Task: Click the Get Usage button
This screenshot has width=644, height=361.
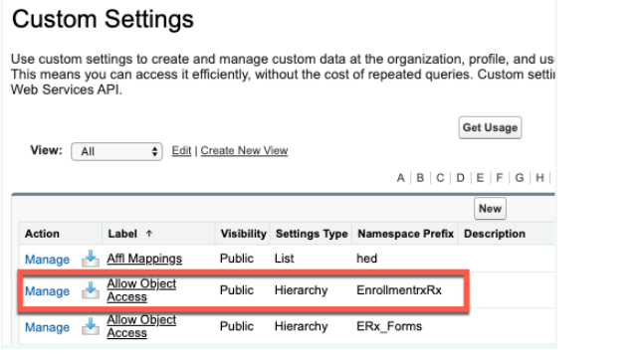Action: (x=490, y=127)
